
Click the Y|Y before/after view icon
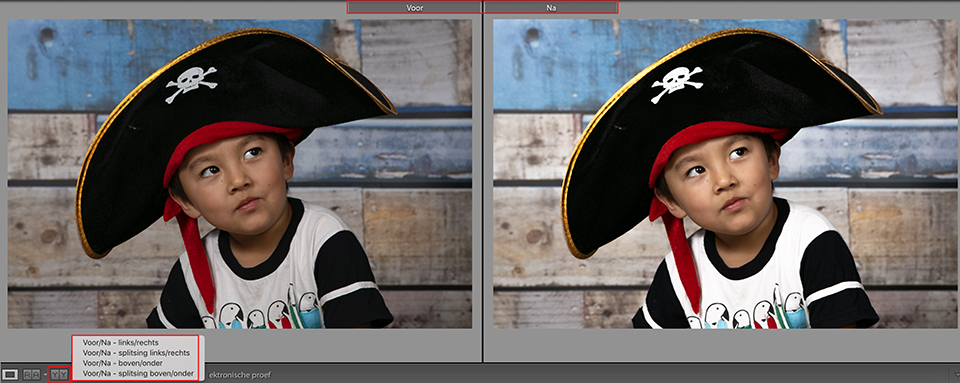click(59, 374)
